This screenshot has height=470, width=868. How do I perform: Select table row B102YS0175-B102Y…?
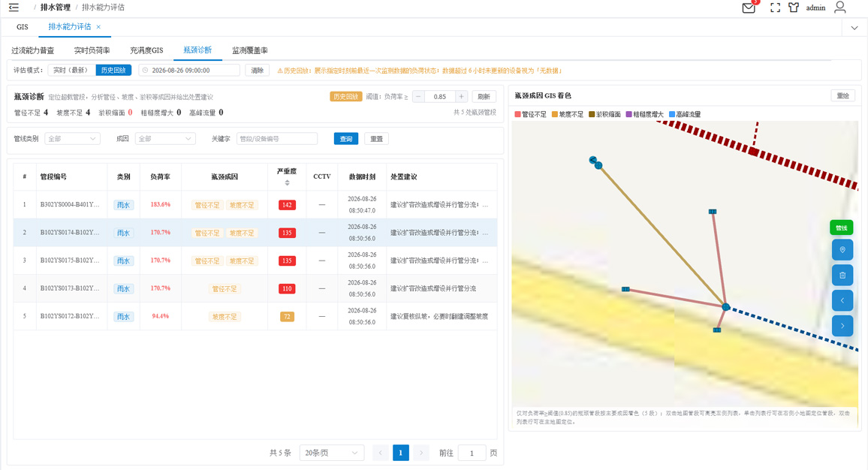coord(255,261)
